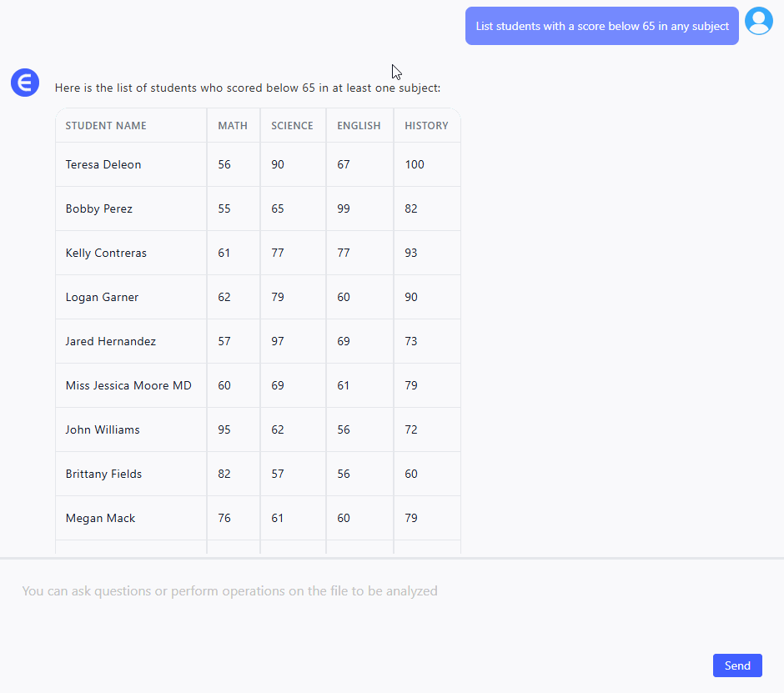Viewport: 784px width, 693px height.
Task: Click the assistant logo icon
Action: point(25,83)
